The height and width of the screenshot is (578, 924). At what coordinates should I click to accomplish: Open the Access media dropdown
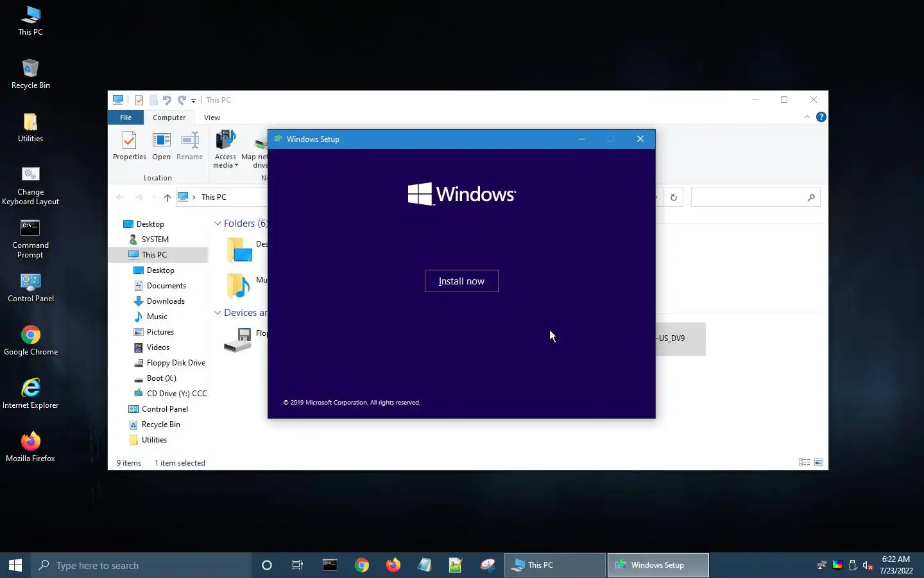(x=225, y=149)
